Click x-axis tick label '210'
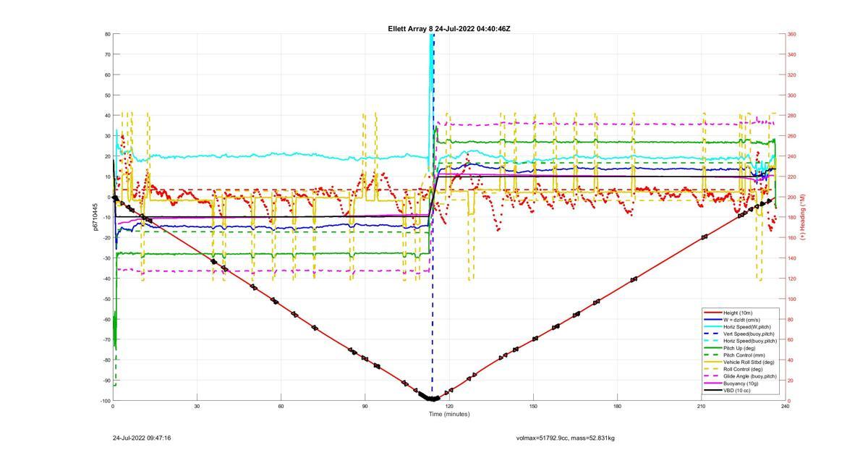Screen dimensions: 868x450 (701, 407)
